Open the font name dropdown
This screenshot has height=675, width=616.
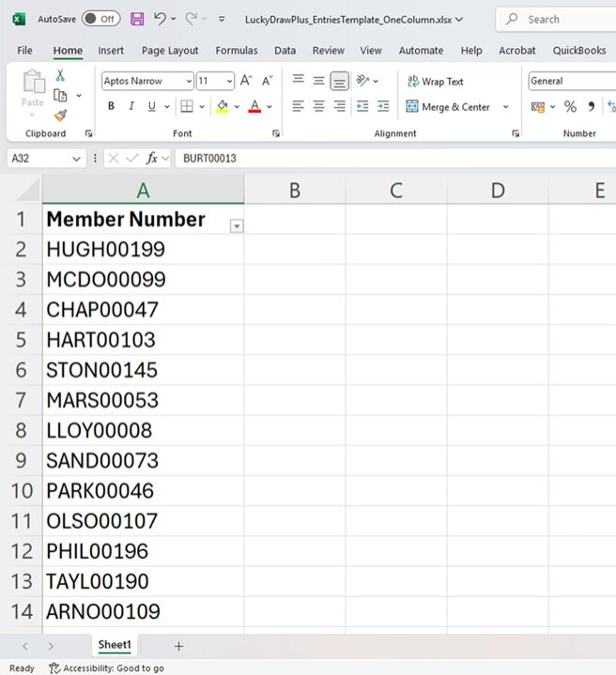point(189,82)
